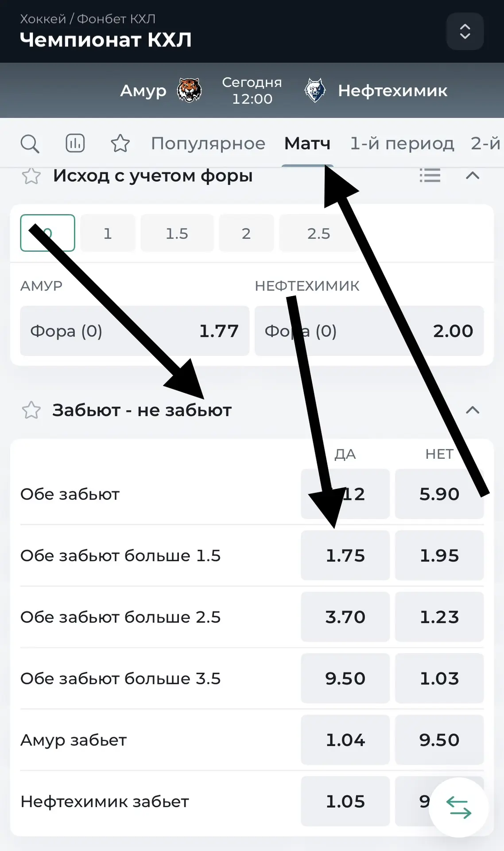This screenshot has height=851, width=504.
Task: Favorite the 'Исход с учетом форы' market star
Action: 31,176
